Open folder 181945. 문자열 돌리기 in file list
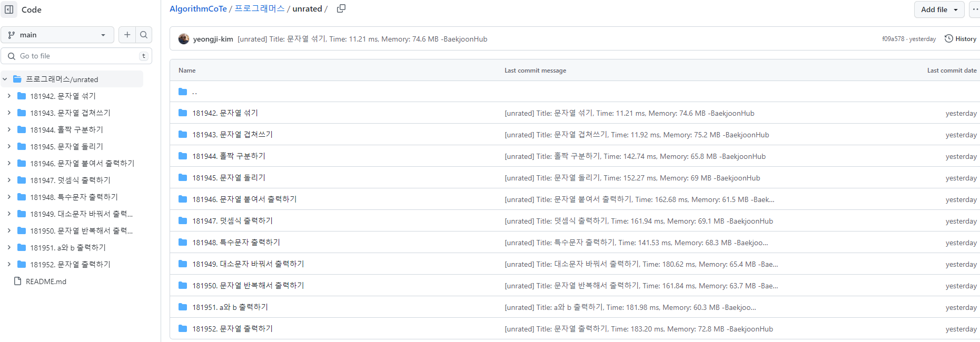 point(229,178)
